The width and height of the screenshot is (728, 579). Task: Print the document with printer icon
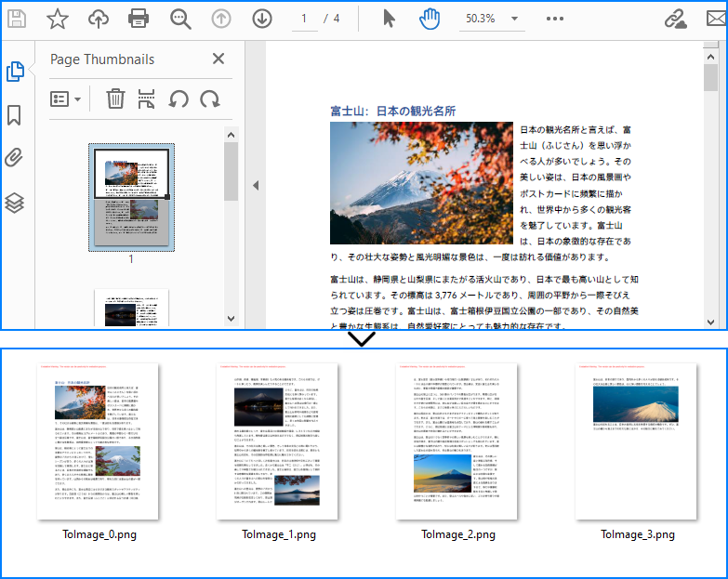[x=139, y=19]
